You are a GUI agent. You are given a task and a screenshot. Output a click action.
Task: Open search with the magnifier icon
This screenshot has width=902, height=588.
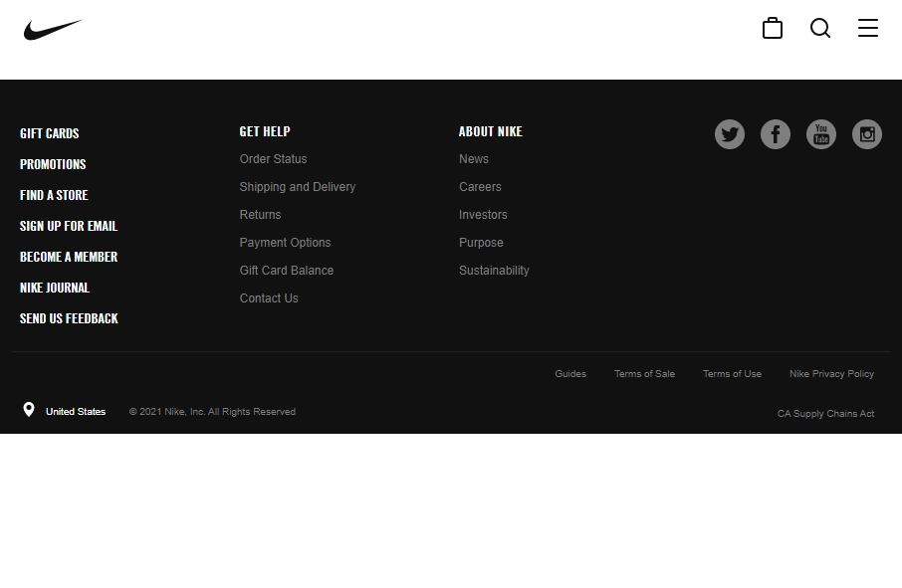click(x=820, y=28)
